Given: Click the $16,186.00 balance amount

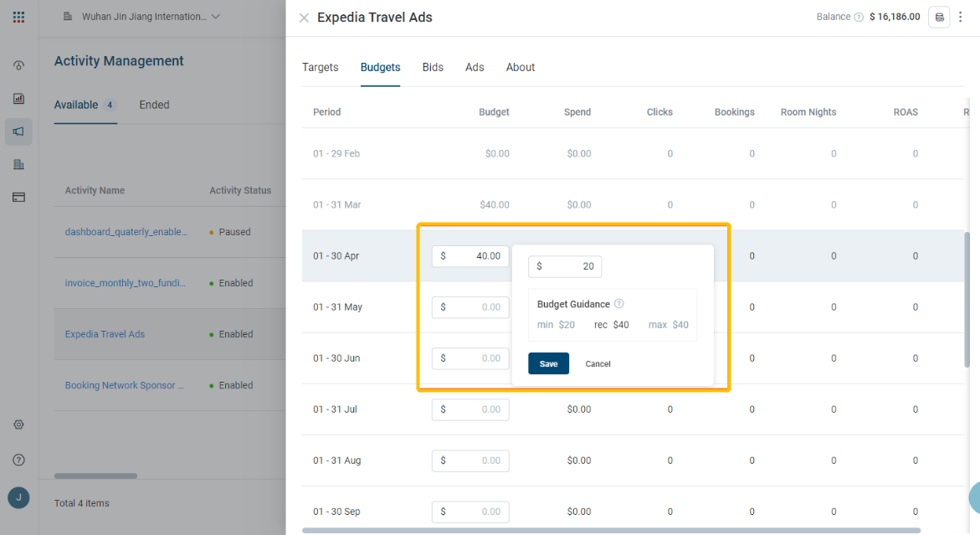Looking at the screenshot, I should pyautogui.click(x=895, y=17).
